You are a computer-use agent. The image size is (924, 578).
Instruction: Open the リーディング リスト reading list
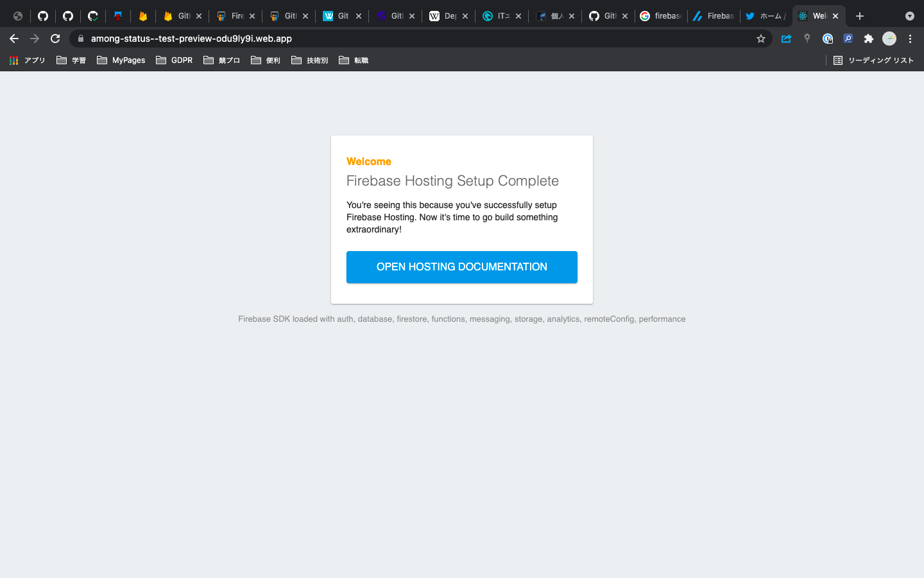pos(873,60)
